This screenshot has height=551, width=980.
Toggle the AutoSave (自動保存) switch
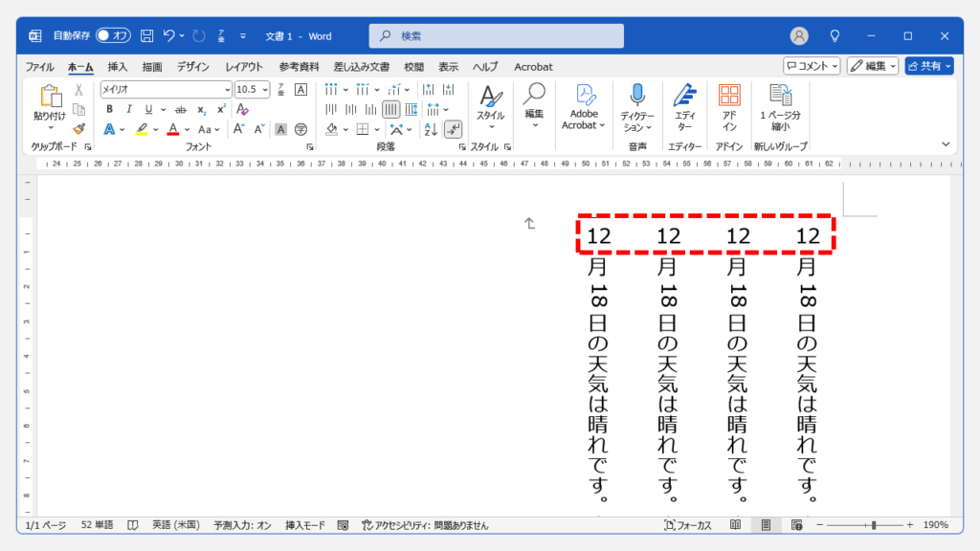114,36
